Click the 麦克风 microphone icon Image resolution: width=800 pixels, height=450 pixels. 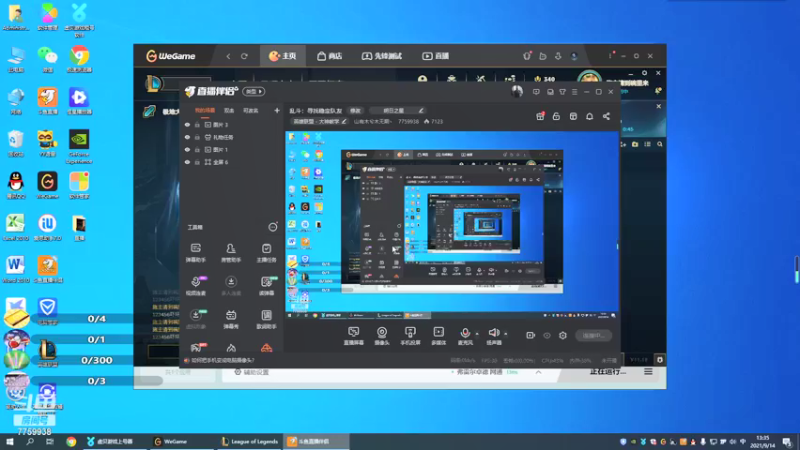tap(465, 333)
